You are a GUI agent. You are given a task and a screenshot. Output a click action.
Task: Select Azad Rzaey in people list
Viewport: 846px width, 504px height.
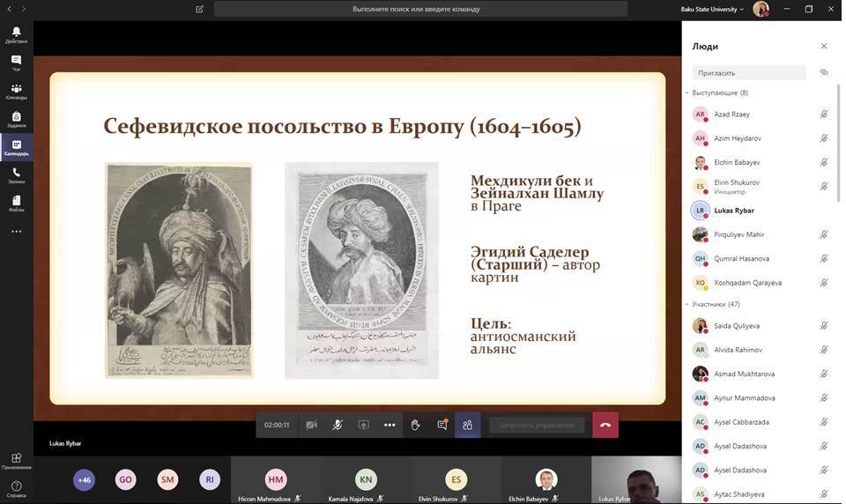tap(761, 115)
